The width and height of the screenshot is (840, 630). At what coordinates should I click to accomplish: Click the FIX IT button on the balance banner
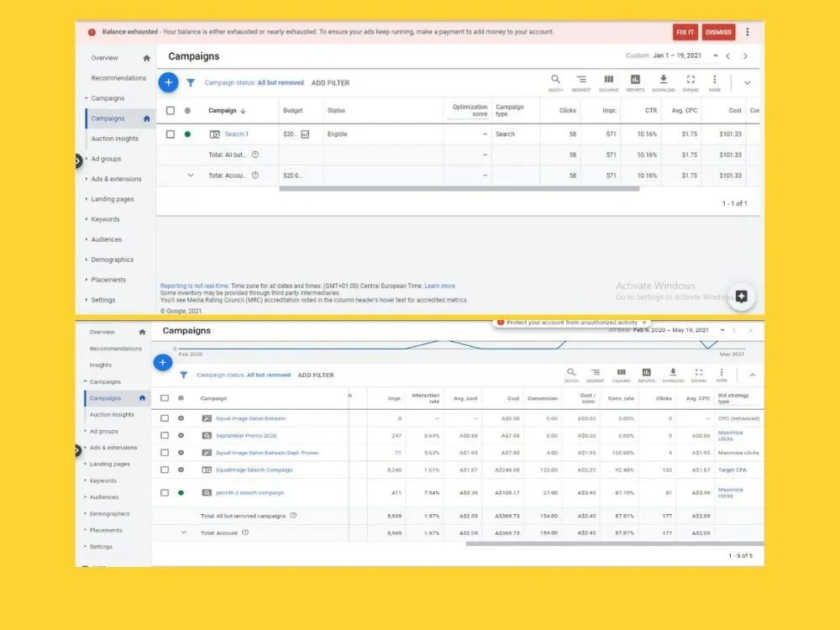[685, 32]
